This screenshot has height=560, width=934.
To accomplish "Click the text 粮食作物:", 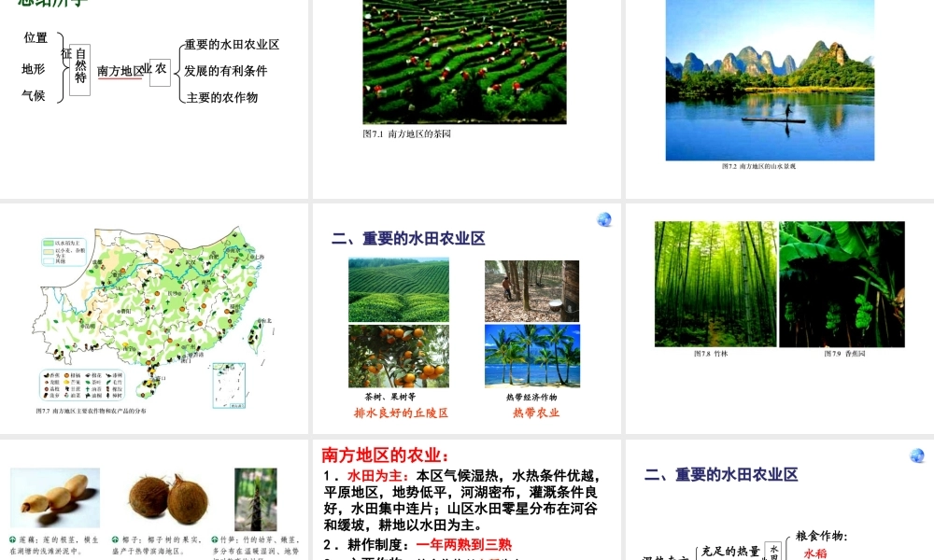I will click(x=821, y=536).
